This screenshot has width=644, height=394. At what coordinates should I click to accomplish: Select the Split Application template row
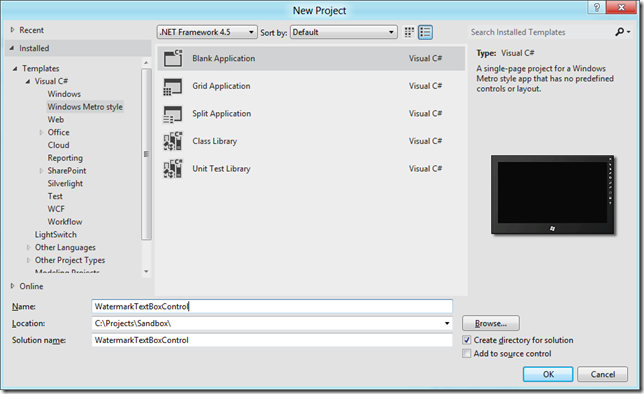pos(311,114)
